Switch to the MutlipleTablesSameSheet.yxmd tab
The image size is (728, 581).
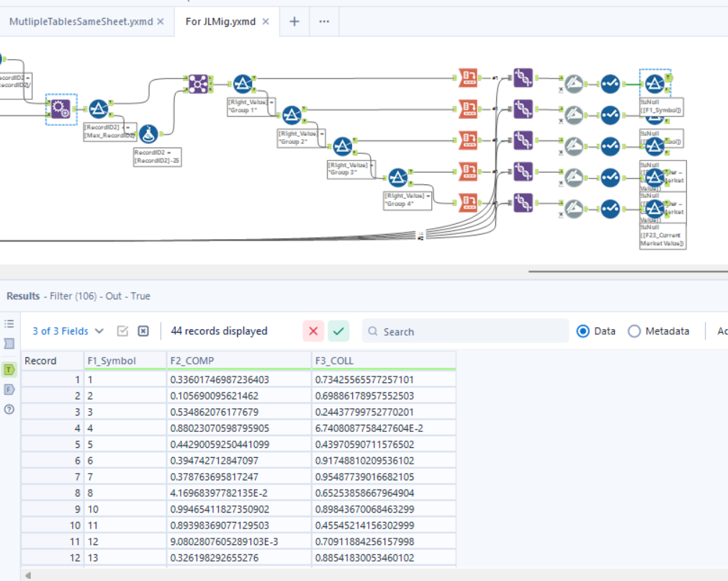[81, 22]
